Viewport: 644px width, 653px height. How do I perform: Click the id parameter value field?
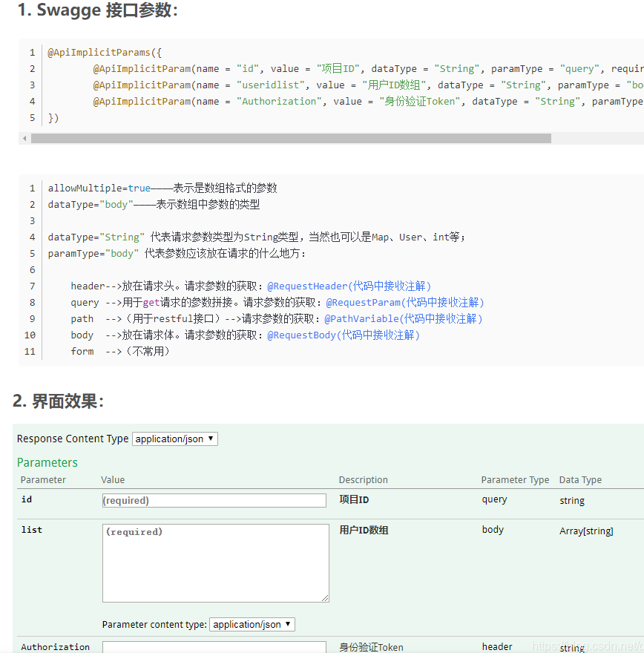click(x=214, y=500)
